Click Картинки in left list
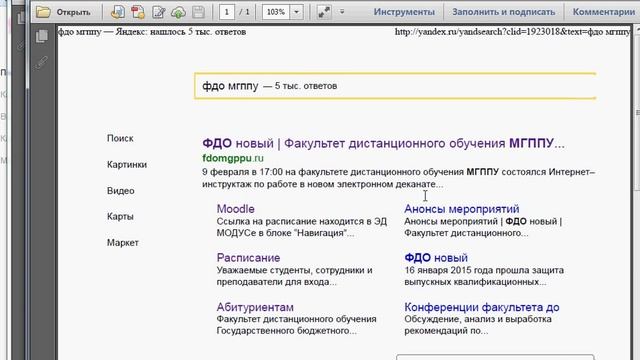 click(x=127, y=164)
